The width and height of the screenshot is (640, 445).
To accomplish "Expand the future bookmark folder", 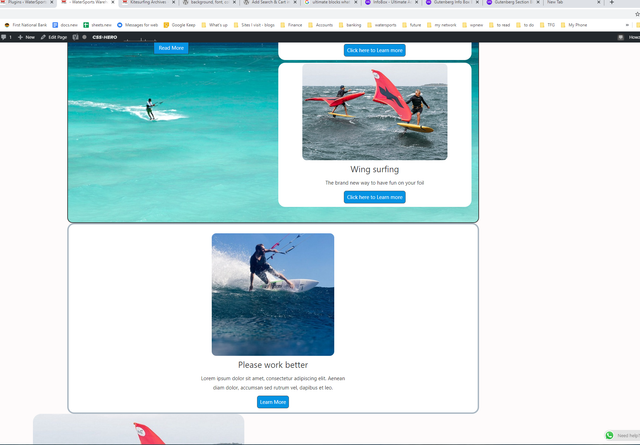I will point(411,25).
